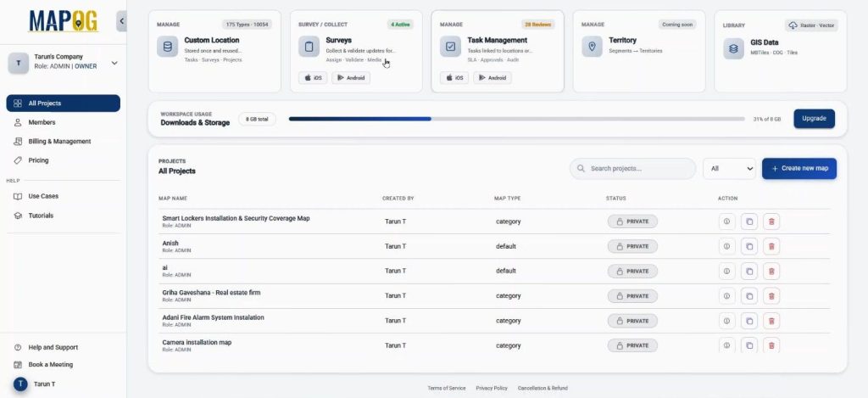This screenshot has height=398, width=868.
Task: Click the Surveys clipboard icon
Action: click(309, 47)
